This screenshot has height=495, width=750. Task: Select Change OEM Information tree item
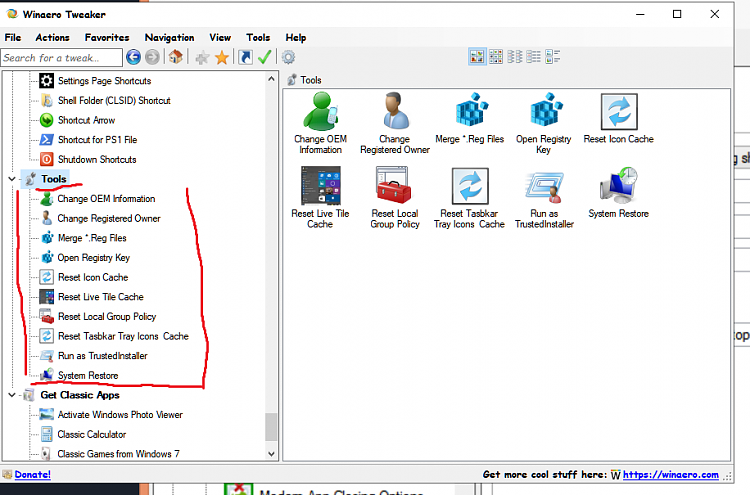(x=106, y=198)
